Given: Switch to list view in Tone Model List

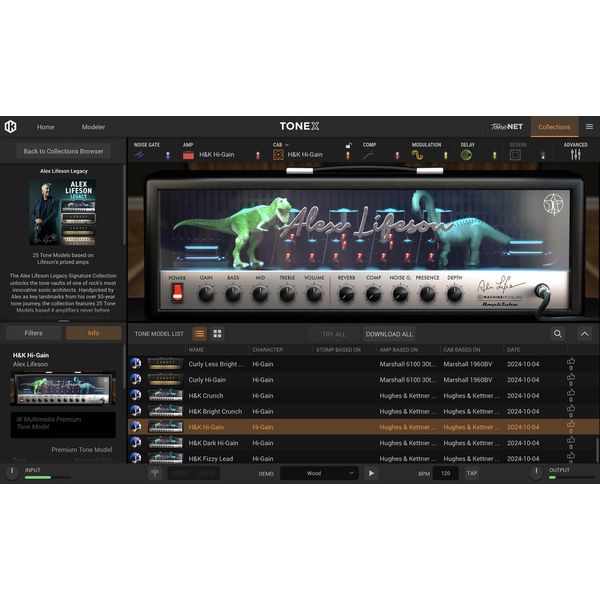Looking at the screenshot, I should (199, 334).
